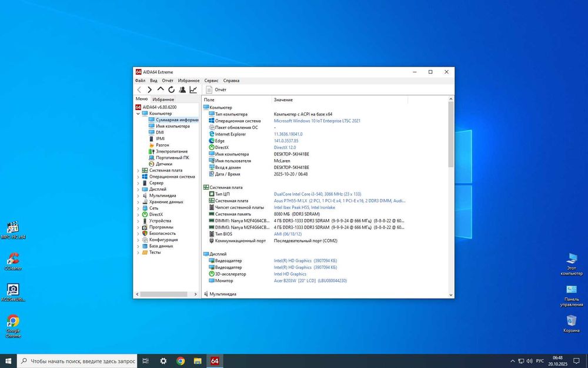Select Суммарная информация tree item
Screen dimensions: 588x368
coord(177,120)
